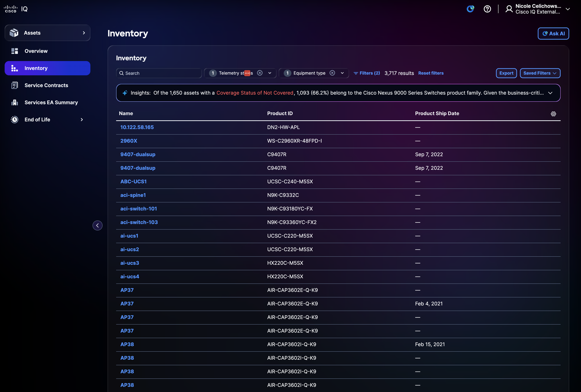
Task: Click the Insights sparkle icon
Action: tap(125, 93)
